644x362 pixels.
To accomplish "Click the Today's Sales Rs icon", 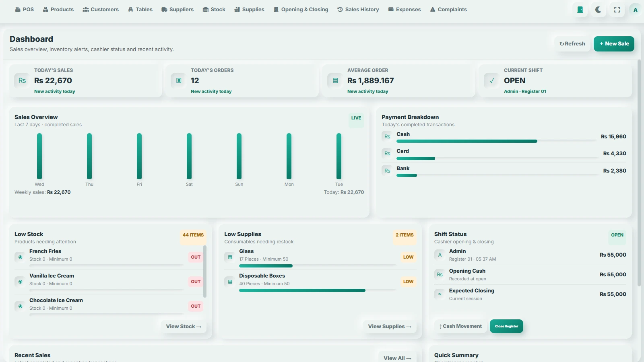I will [22, 80].
